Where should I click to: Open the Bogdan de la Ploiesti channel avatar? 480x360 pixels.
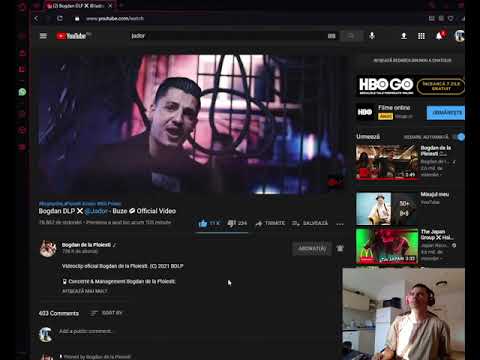pos(48,248)
